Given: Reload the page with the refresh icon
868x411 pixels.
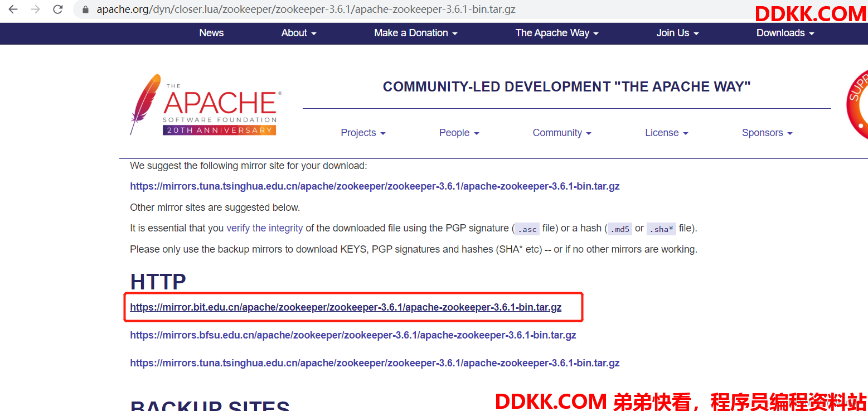Looking at the screenshot, I should coord(57,9).
